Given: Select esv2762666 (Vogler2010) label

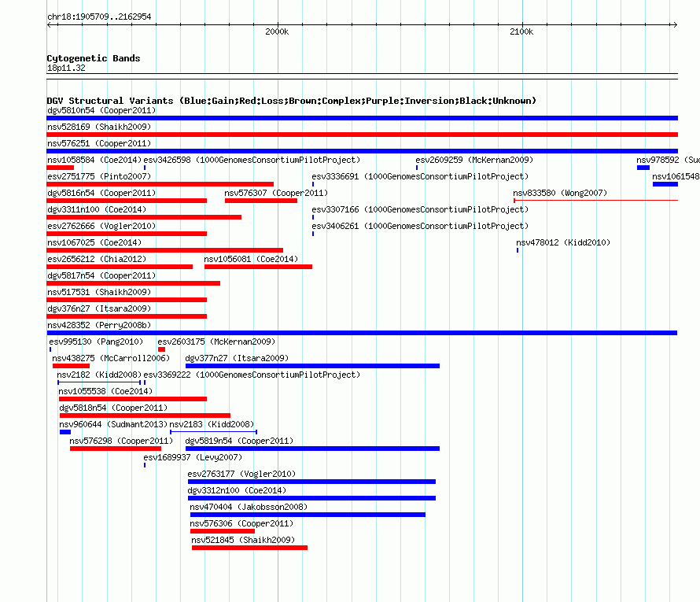Looking at the screenshot, I should click(101, 226).
